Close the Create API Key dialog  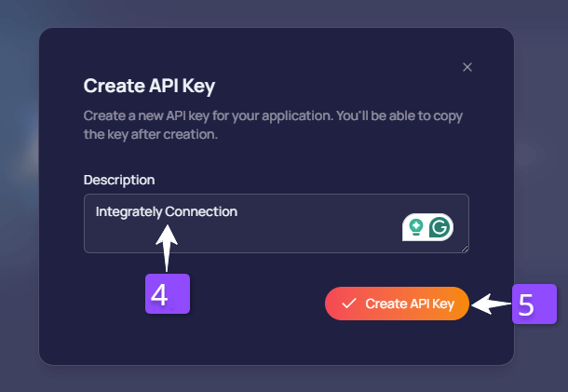[467, 67]
